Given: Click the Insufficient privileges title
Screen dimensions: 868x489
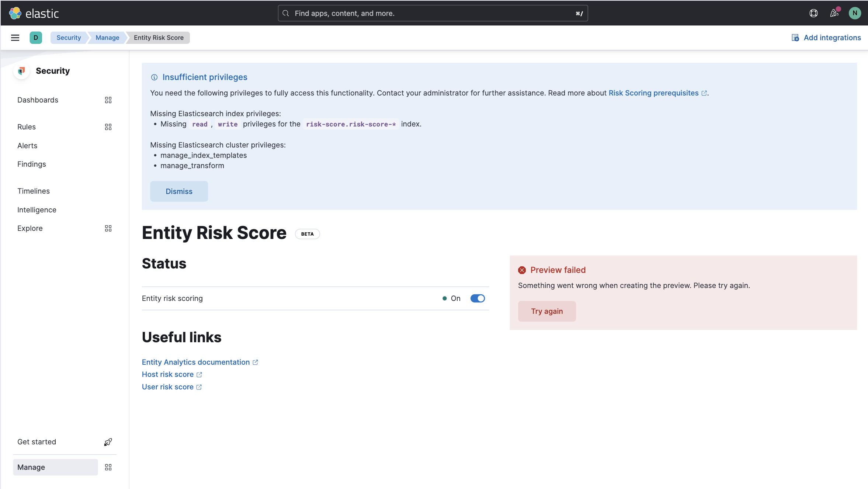Looking at the screenshot, I should click(205, 77).
